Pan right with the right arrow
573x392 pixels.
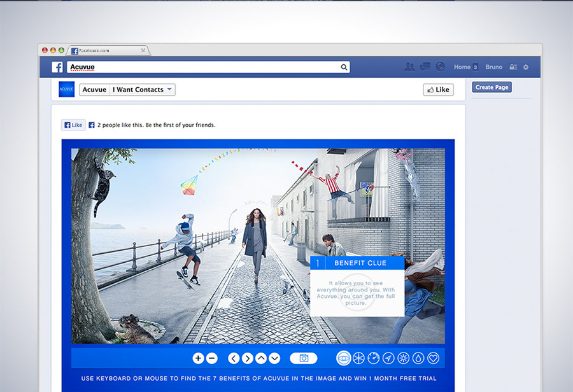(x=248, y=358)
